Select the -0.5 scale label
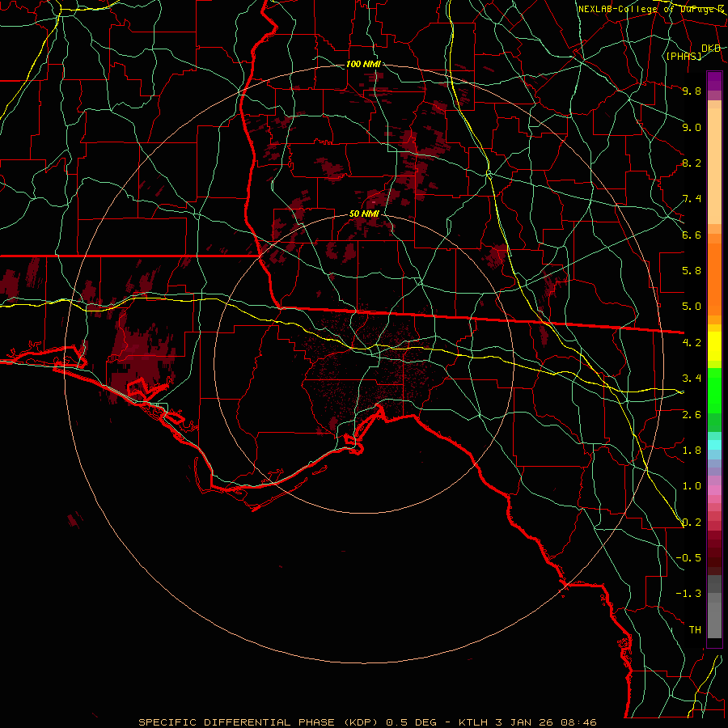This screenshot has width=728, height=728. coord(688,558)
